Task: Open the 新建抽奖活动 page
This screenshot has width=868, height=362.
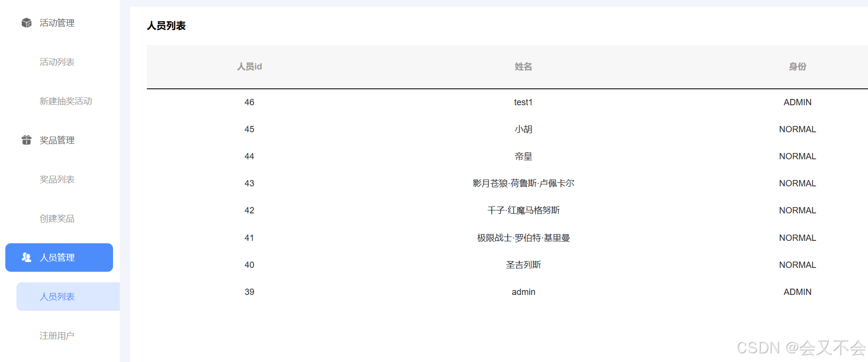Action: pyautogui.click(x=66, y=101)
